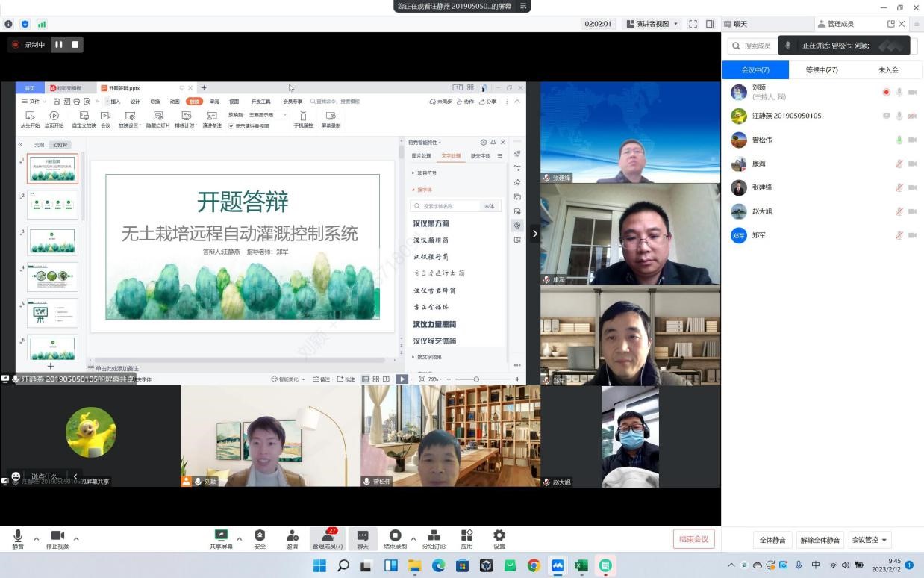This screenshot has height=578, width=924.
Task: Pause the recording in 录制中 bar
Action: pyautogui.click(x=58, y=45)
